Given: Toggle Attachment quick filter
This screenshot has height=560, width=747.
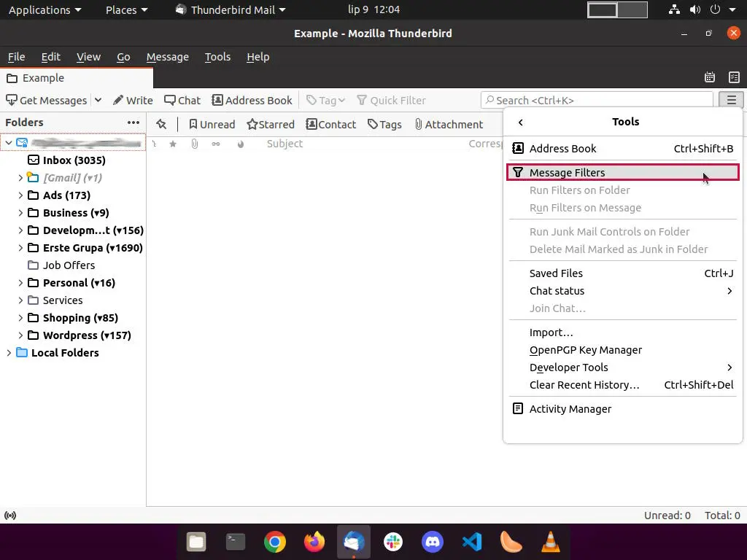Looking at the screenshot, I should [x=449, y=124].
